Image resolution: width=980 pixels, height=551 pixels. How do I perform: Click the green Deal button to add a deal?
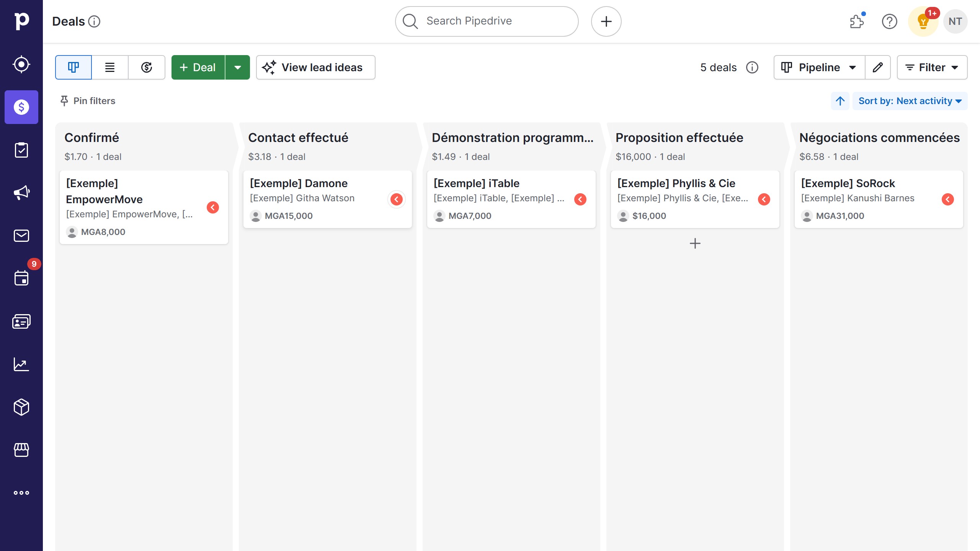[198, 67]
